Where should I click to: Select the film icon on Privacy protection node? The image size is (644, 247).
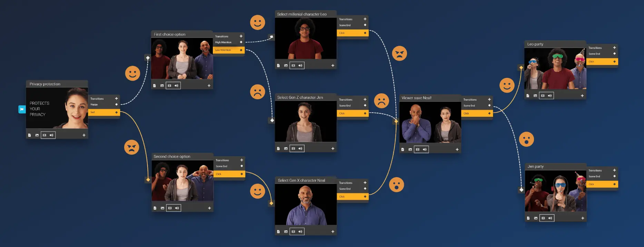click(44, 135)
